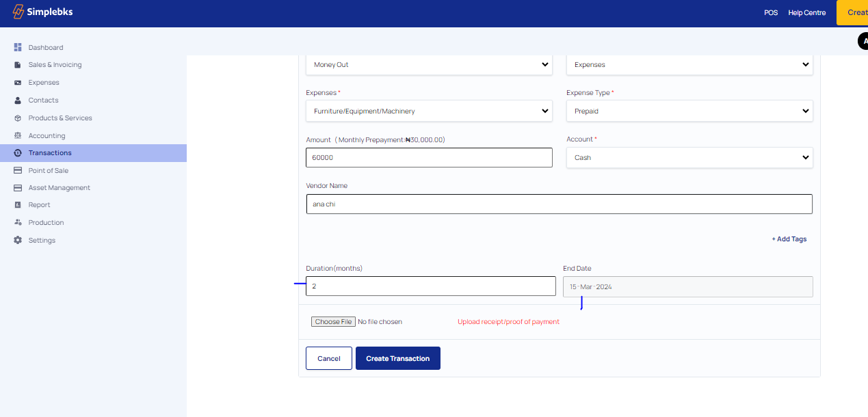Click the Contacts person icon
Screen dimensions: 868x417
pos(18,100)
